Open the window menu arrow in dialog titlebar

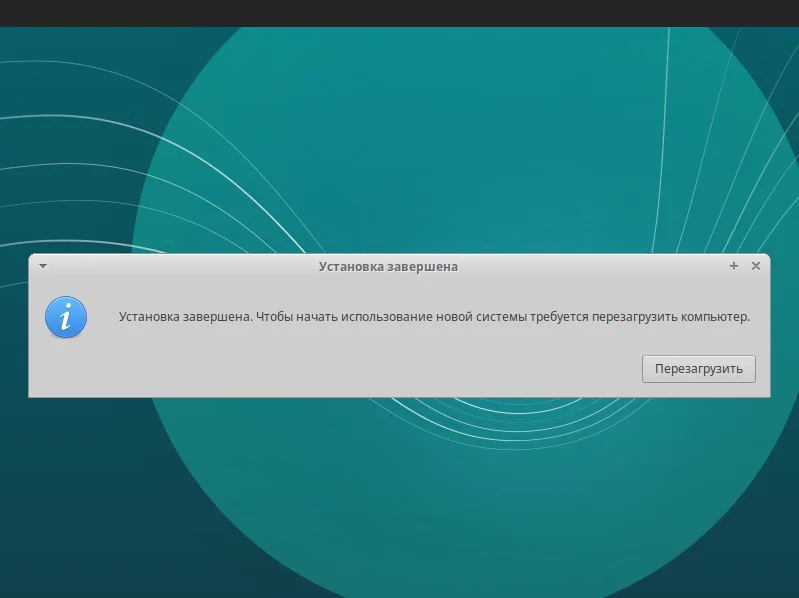[43, 266]
